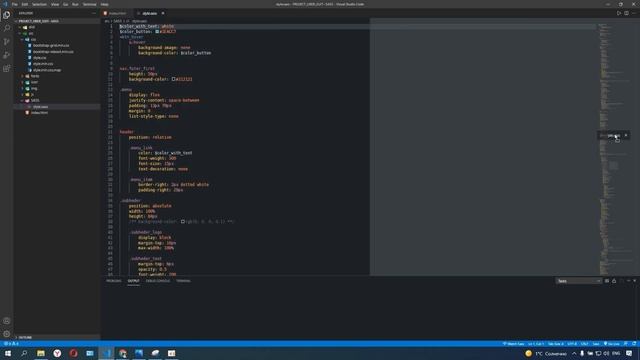Open the Explorer view in activity bar

point(7,15)
